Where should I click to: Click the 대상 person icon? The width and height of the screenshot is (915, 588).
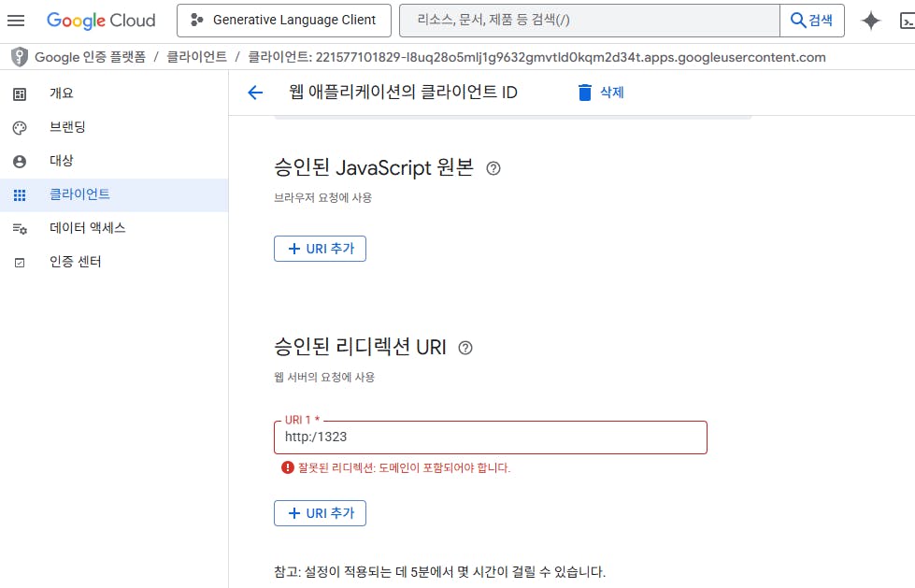[x=20, y=162]
